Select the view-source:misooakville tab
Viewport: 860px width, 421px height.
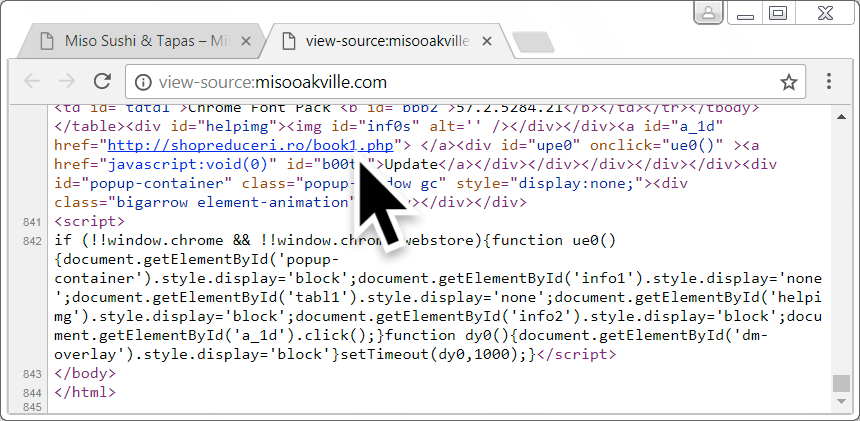click(387, 41)
